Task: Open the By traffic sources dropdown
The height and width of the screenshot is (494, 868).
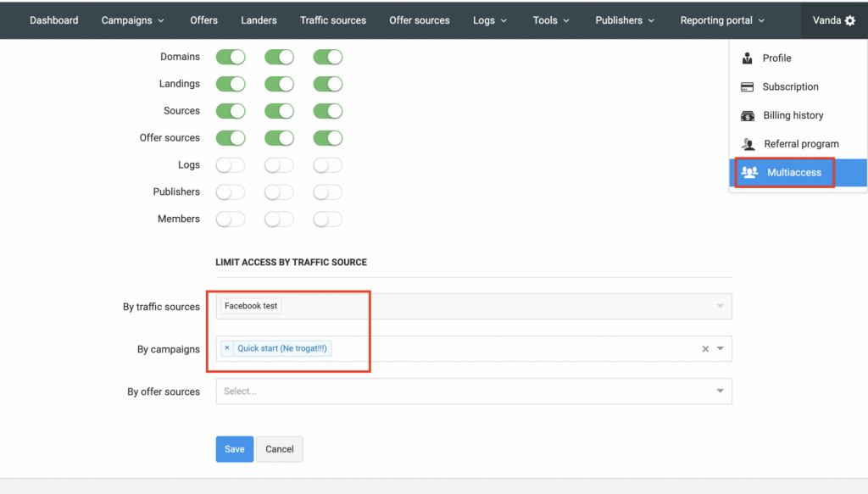Action: point(719,306)
